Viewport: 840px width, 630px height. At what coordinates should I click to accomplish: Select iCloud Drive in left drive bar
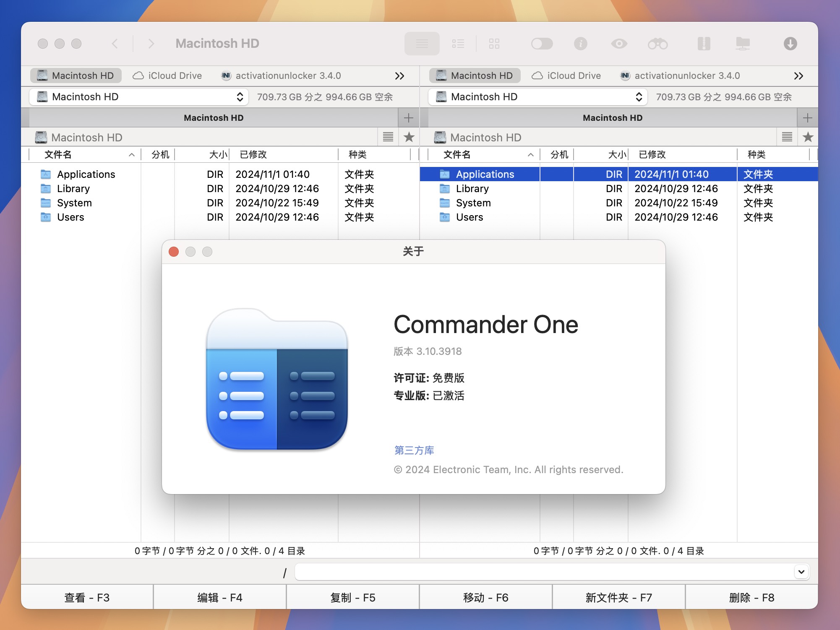click(x=167, y=75)
